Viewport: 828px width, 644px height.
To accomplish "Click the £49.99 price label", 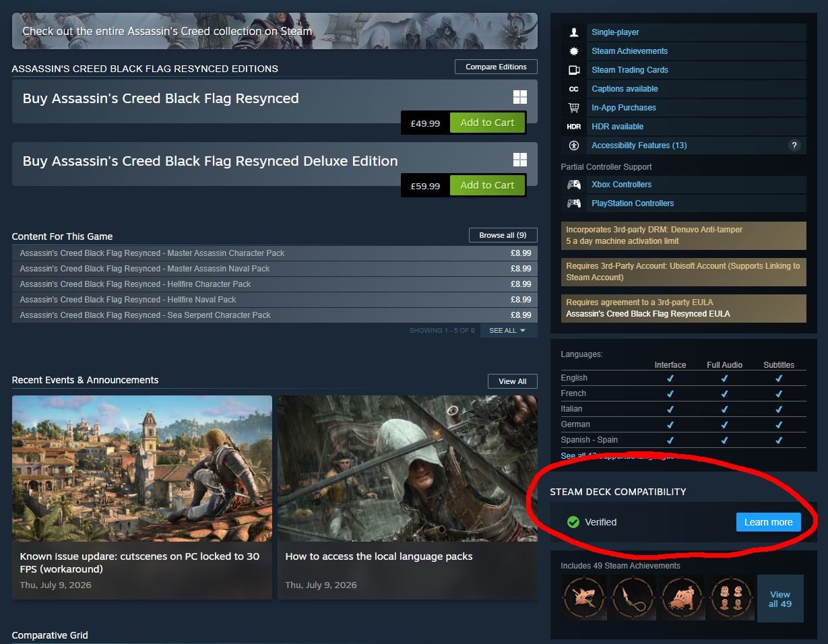I will pos(425,123).
